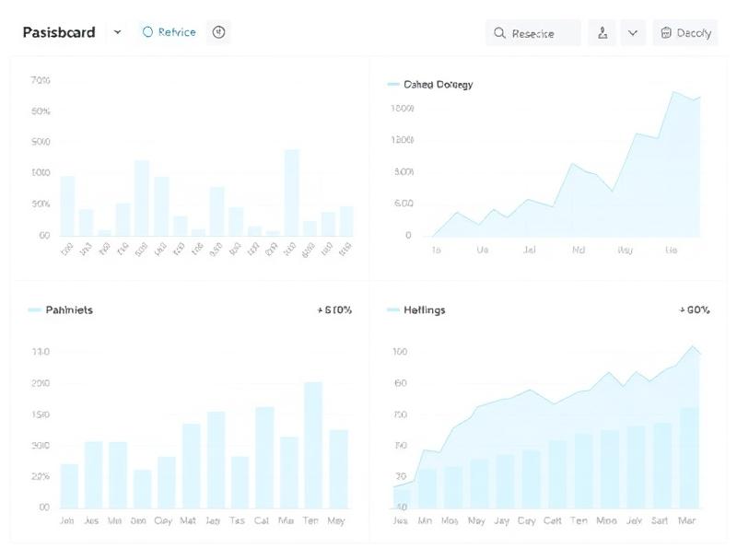Image resolution: width=737 pixels, height=560 pixels.
Task: Click the Pasisbcard dashboard title
Action: click(x=60, y=31)
